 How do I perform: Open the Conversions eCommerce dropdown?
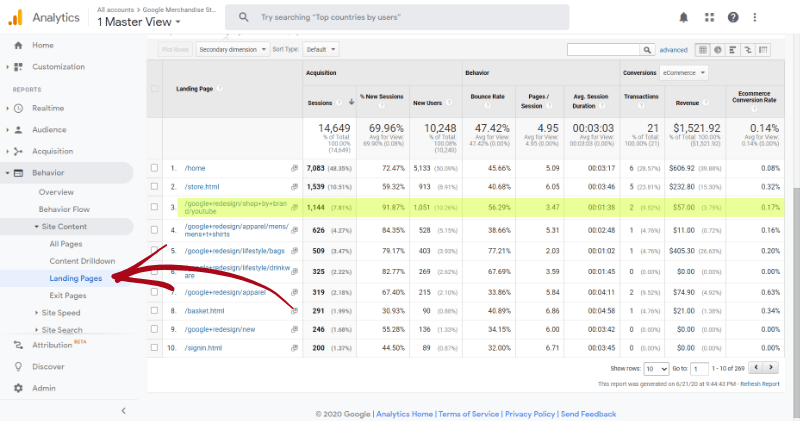click(x=684, y=73)
